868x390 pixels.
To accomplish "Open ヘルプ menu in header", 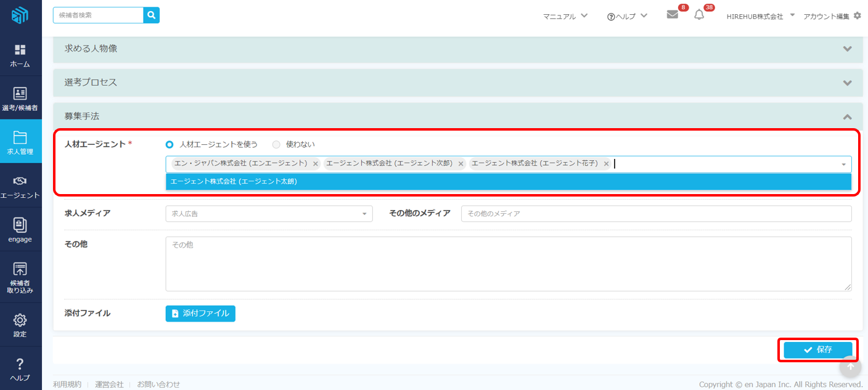I will 627,17.
